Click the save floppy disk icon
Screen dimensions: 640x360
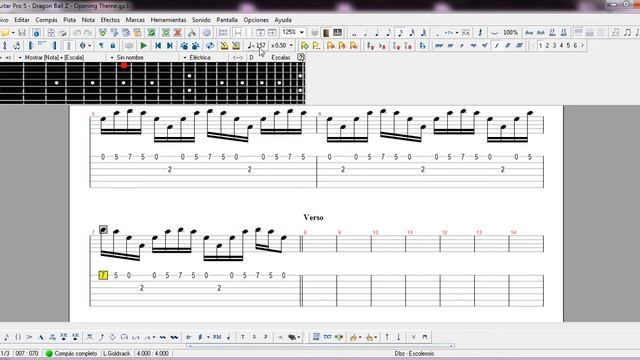(22, 32)
